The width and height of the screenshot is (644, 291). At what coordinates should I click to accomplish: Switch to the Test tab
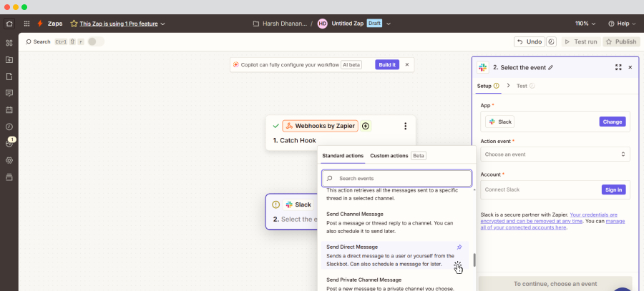(x=522, y=86)
